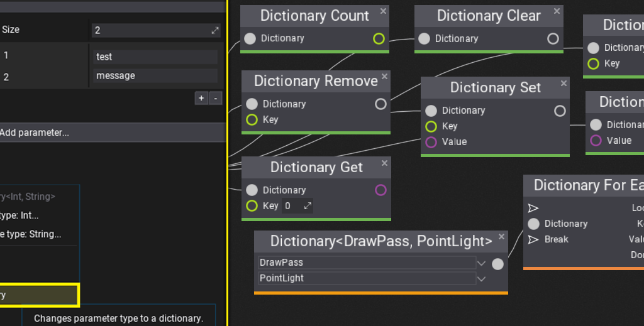Viewport: 644px width, 326px height.
Task: Add an array element with plus button
Action: tap(201, 99)
